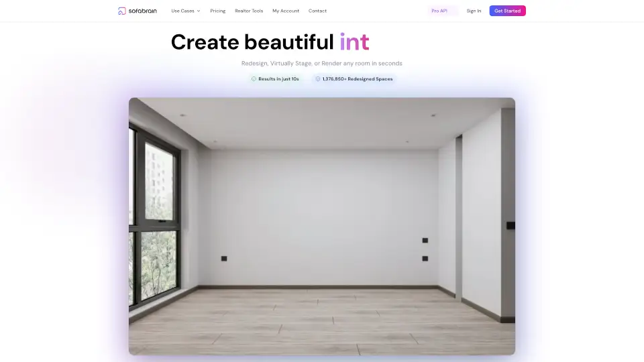Screen dimensions: 644x362
Task: Click the sofabrain brand name text
Action: [142, 11]
